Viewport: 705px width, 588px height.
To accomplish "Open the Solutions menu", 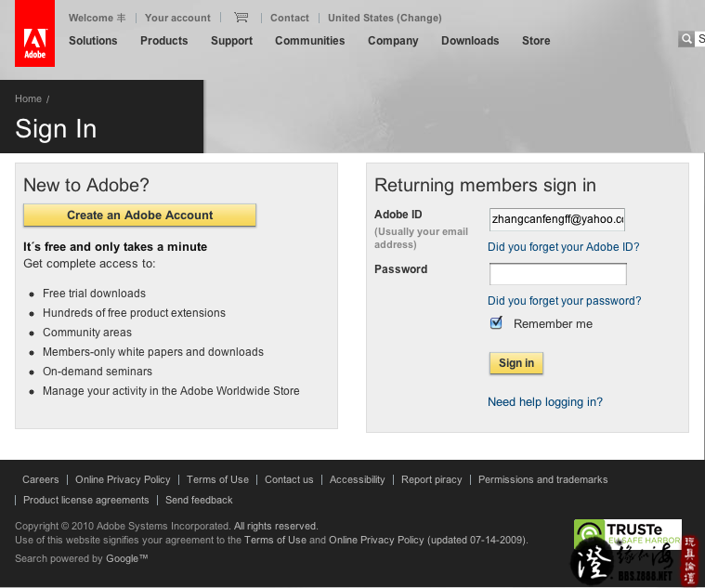I will [x=93, y=41].
